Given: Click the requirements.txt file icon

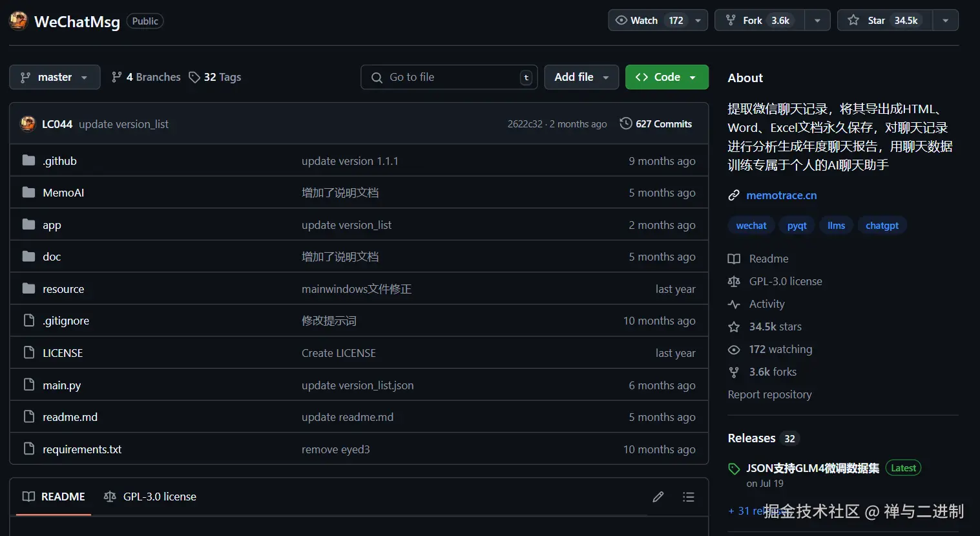Looking at the screenshot, I should coord(28,449).
